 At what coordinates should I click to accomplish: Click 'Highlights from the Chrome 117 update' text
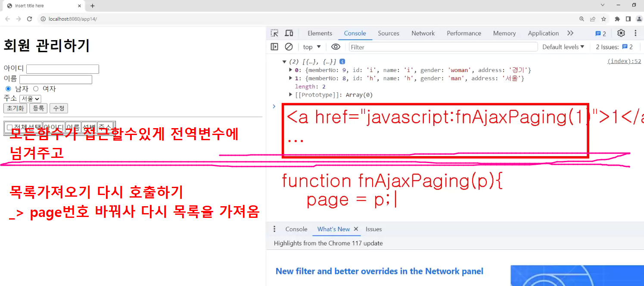click(x=328, y=243)
